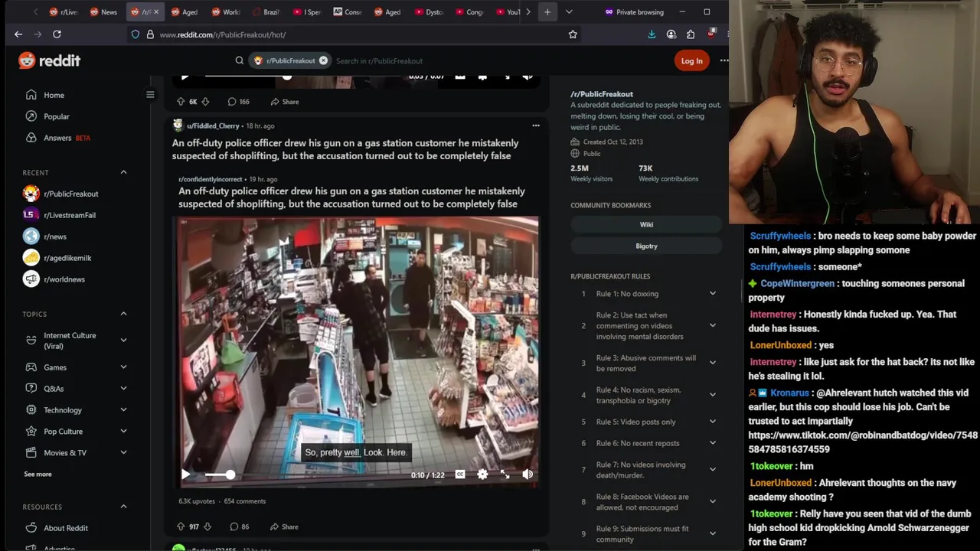Image resolution: width=980 pixels, height=551 pixels.
Task: Bookmark this page with the star
Action: point(573,34)
